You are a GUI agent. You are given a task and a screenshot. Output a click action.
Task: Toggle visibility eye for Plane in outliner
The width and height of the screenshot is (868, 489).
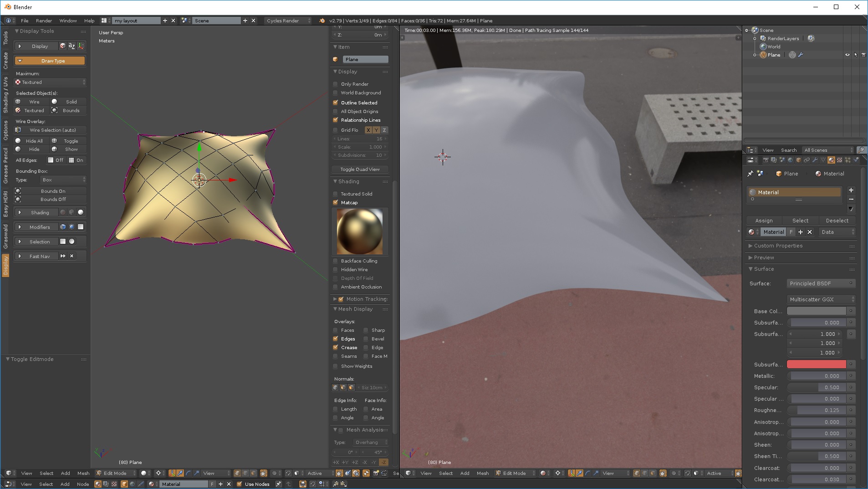click(848, 55)
